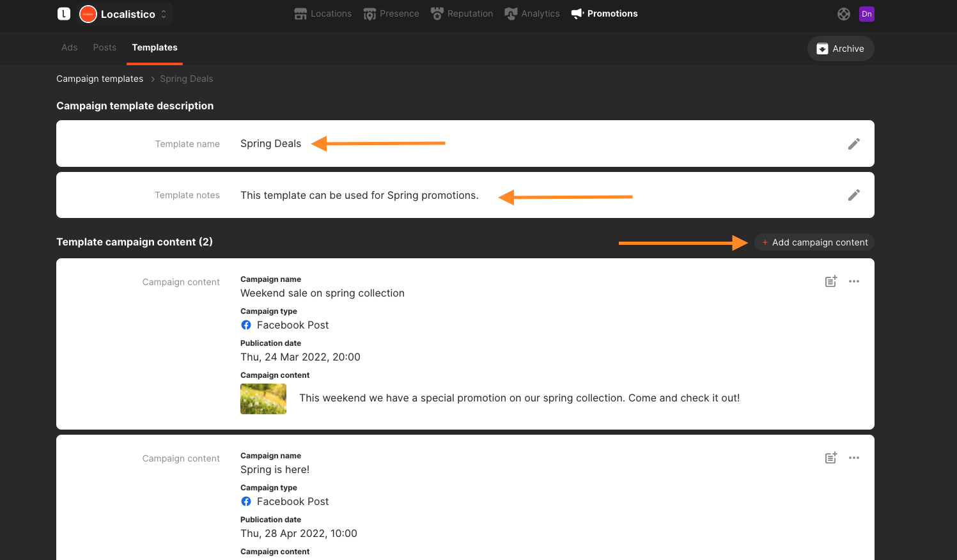The width and height of the screenshot is (957, 560).
Task: Click the Template campaign content (2) heading
Action: pyautogui.click(x=134, y=242)
